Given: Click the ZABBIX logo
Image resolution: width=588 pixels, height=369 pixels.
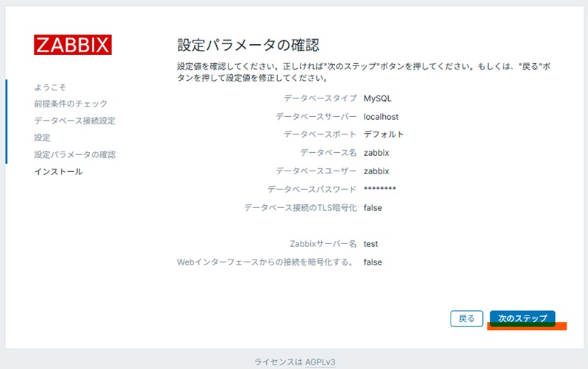Looking at the screenshot, I should pos(73,45).
